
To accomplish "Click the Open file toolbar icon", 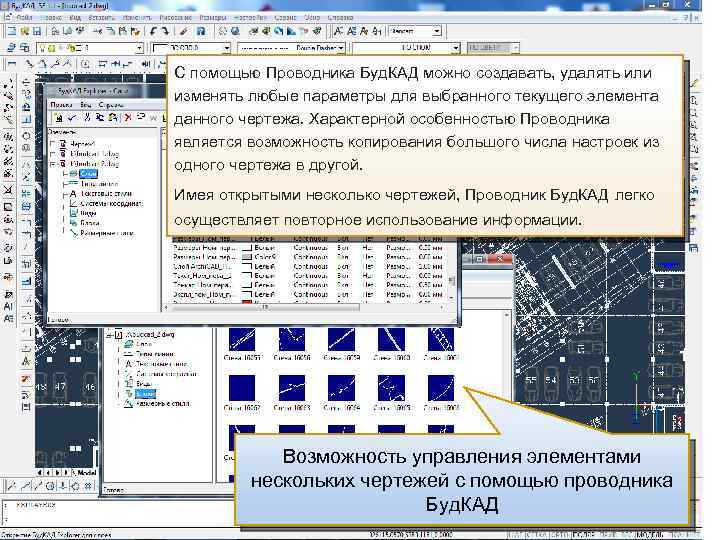I will [25, 31].
